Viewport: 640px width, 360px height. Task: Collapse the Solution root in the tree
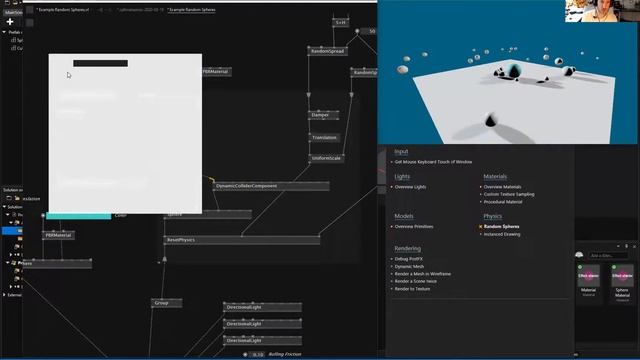4,207
